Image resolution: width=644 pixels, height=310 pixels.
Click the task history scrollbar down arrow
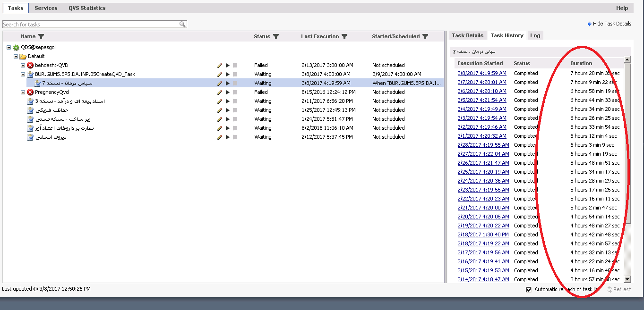coord(627,279)
